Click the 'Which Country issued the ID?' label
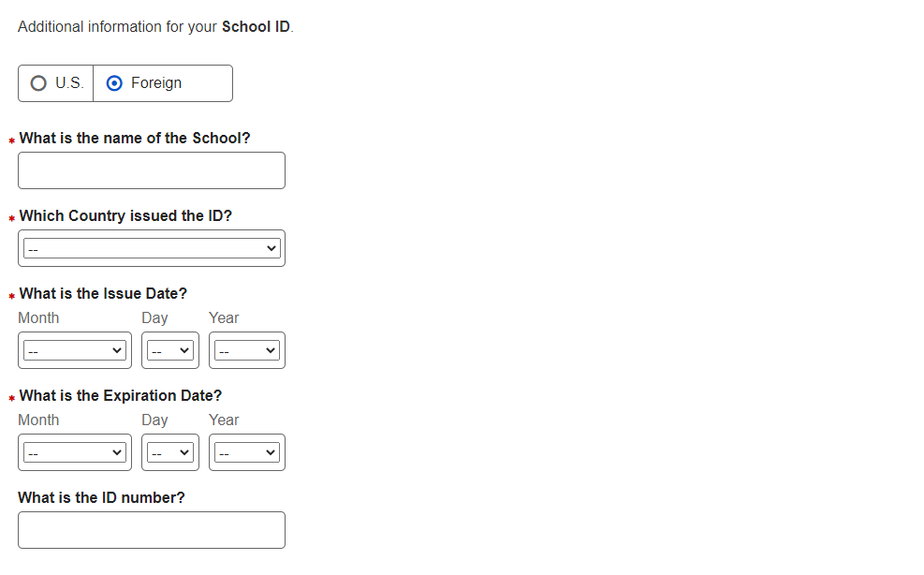The width and height of the screenshot is (924, 575). (125, 215)
